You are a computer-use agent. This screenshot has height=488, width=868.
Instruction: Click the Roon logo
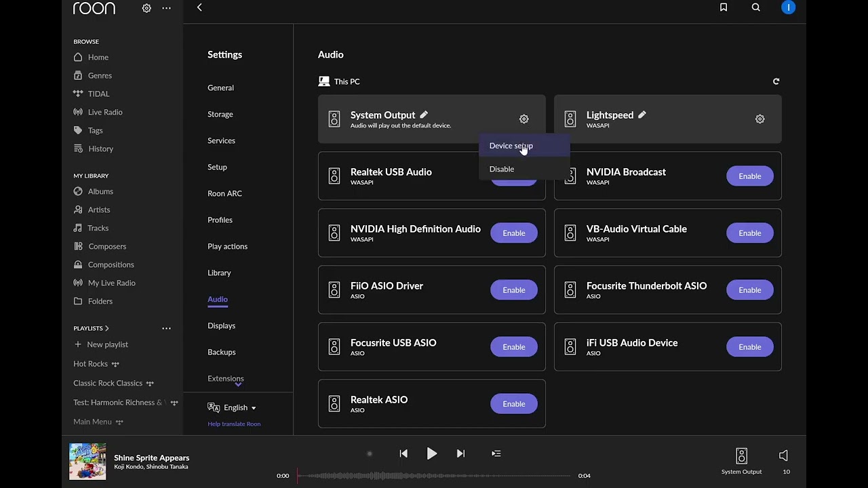pos(94,8)
